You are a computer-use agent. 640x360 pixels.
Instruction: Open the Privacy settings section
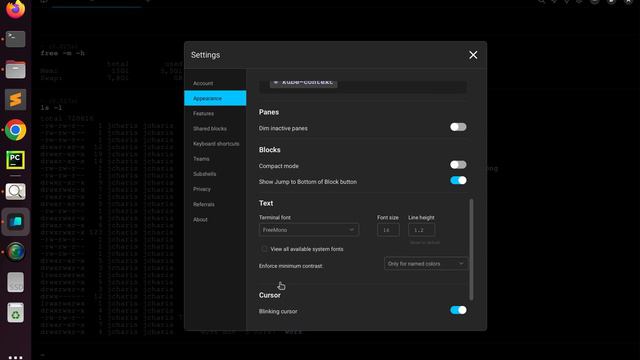(202, 189)
